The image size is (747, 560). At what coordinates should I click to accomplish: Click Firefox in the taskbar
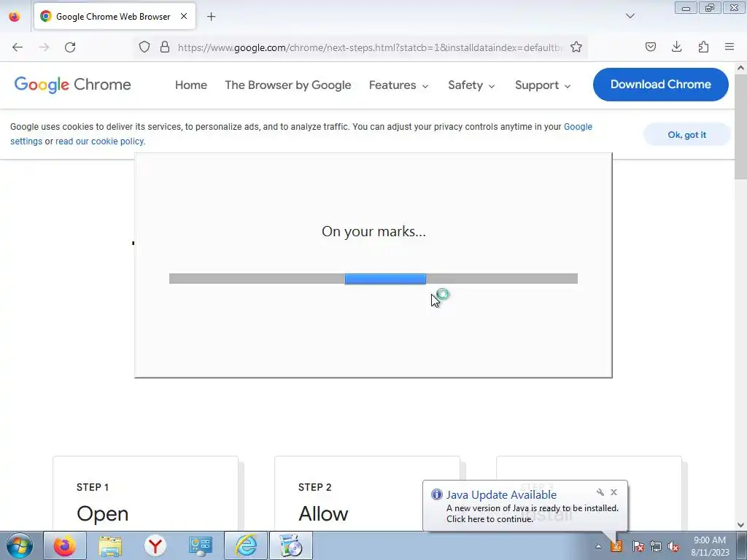[65, 545]
